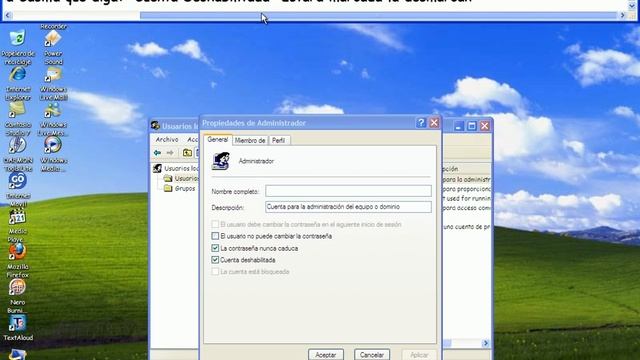This screenshot has width=640, height=360.
Task: Click disabled 'La cuenta está bloqueada' checkbox
Action: 215,271
